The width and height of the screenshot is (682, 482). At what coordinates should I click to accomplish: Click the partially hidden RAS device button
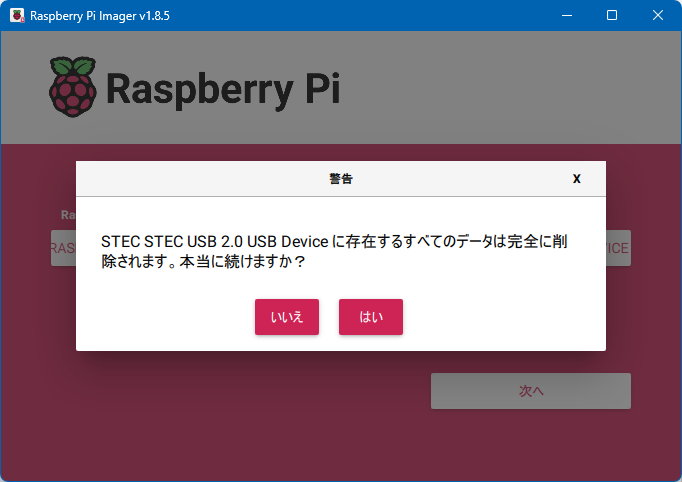click(64, 248)
